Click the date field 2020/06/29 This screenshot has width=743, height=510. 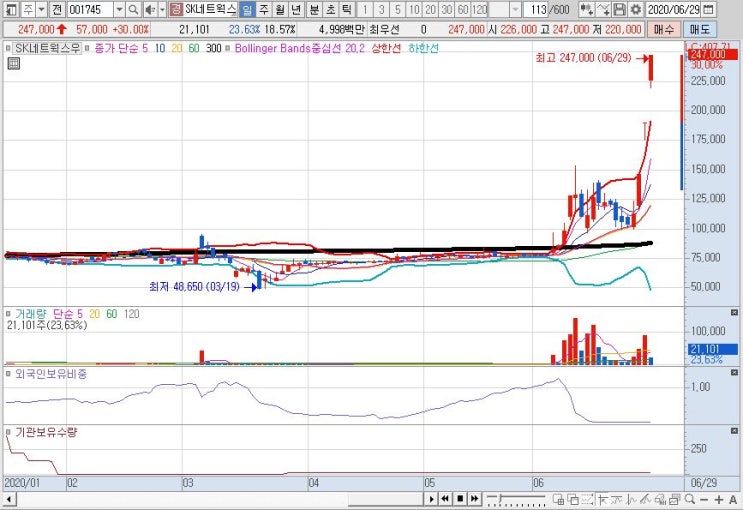673,9
